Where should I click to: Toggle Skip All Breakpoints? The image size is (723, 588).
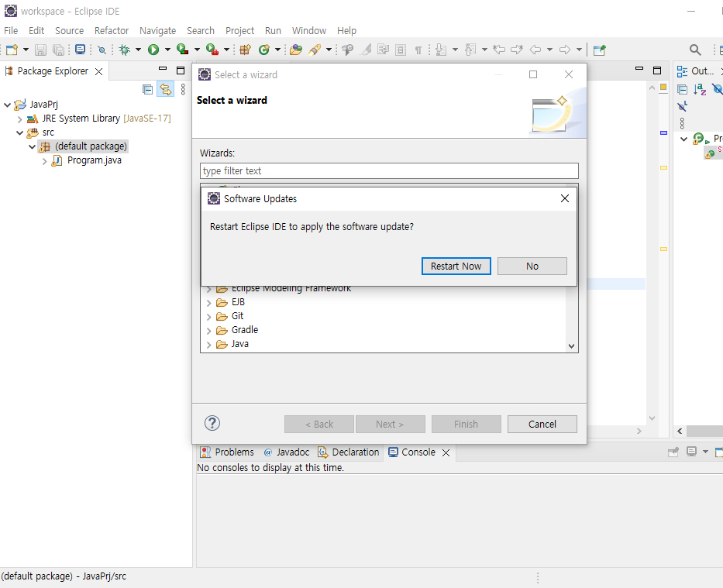pyautogui.click(x=102, y=50)
